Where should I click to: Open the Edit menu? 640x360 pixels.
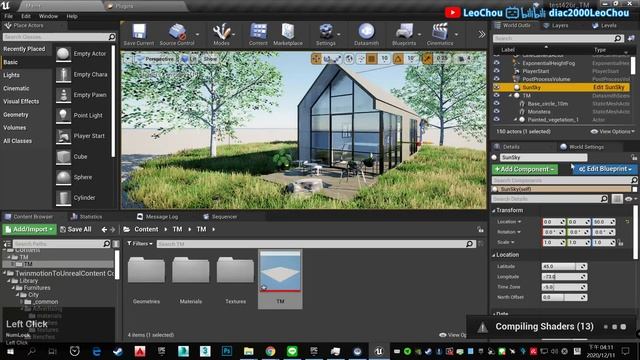click(26, 16)
